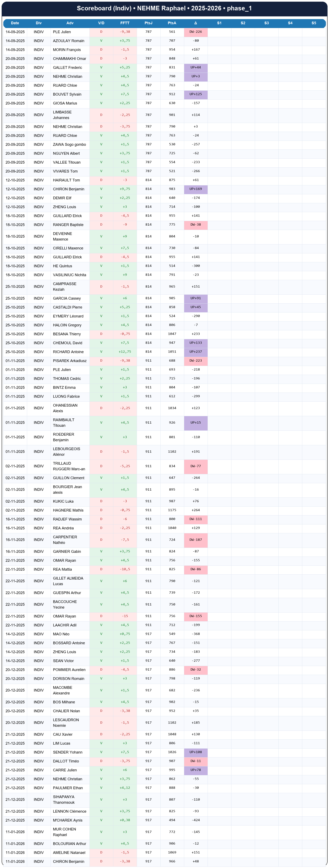Click the pink DW-226 badge

tap(196, 32)
